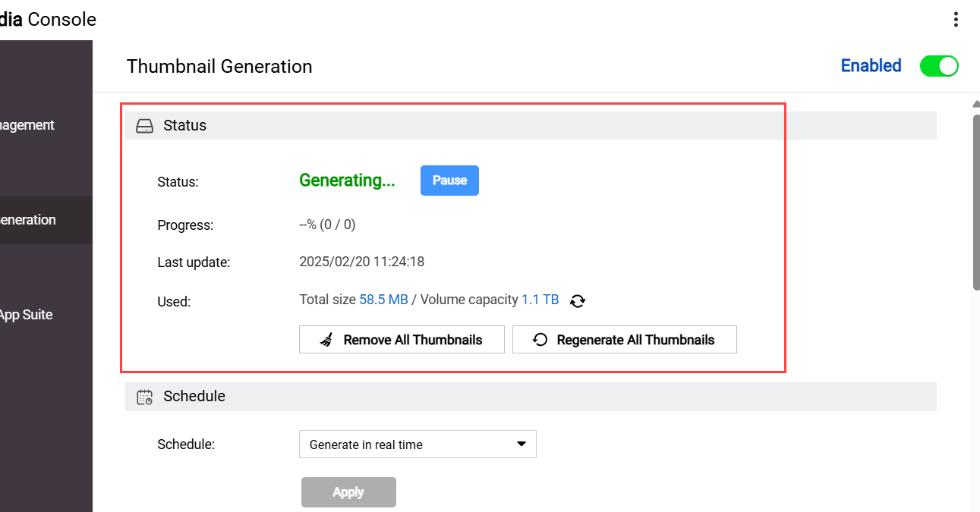This screenshot has width=980, height=512.
Task: Refresh the used storage size
Action: 578,300
